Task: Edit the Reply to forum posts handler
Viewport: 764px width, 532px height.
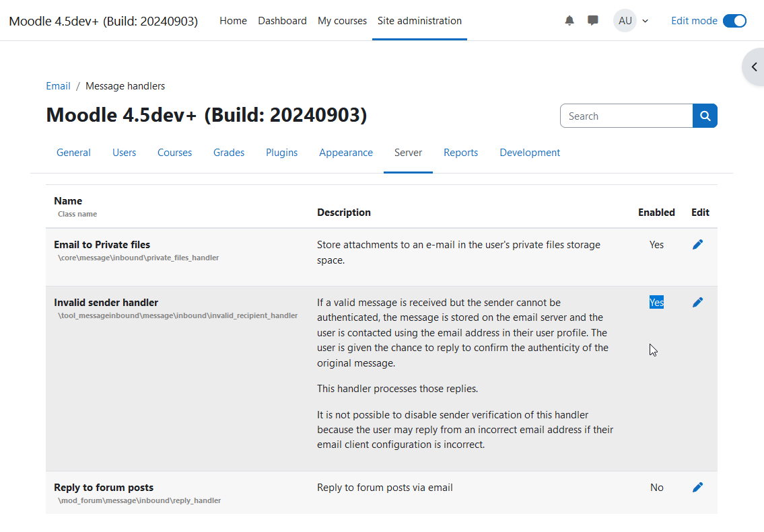Action: click(x=697, y=487)
